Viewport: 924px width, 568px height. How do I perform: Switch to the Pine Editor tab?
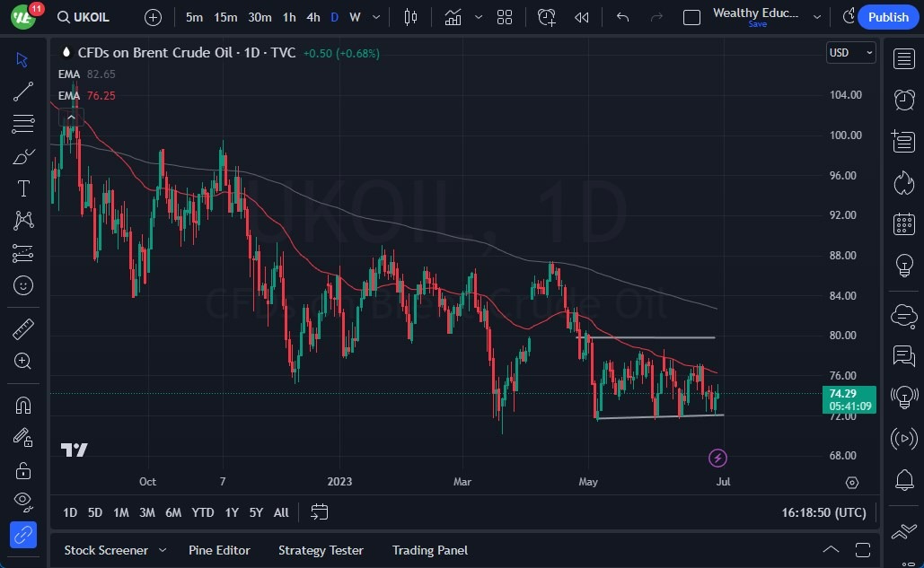(x=219, y=550)
